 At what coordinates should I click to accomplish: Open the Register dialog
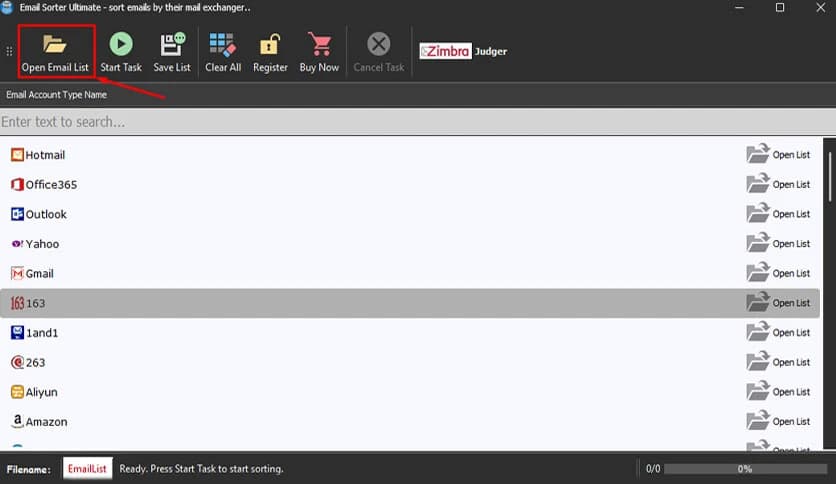(270, 53)
